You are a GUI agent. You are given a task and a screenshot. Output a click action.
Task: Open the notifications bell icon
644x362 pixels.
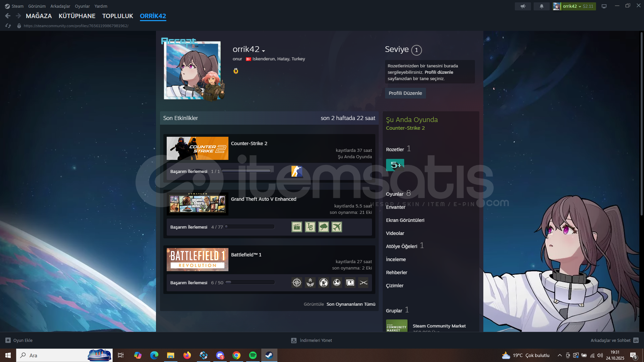[x=541, y=6]
